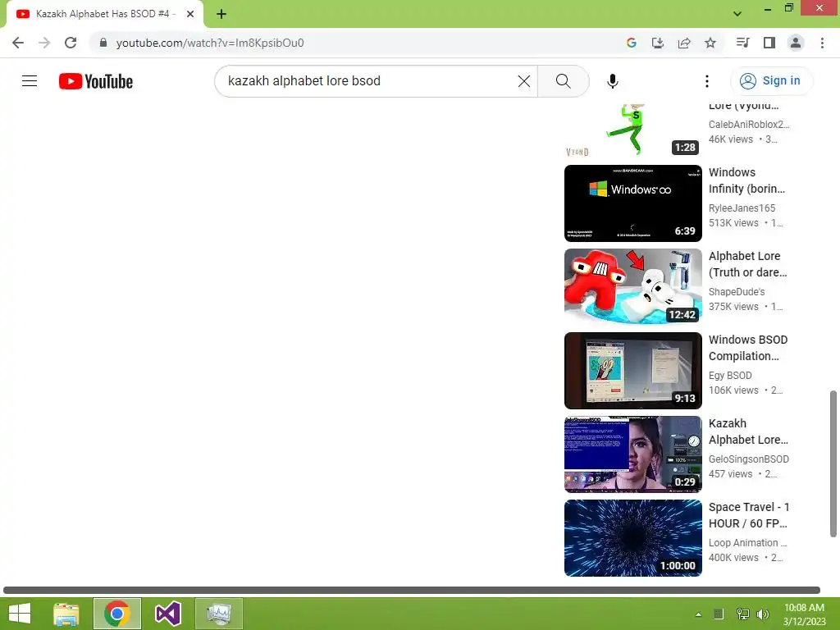The height and width of the screenshot is (630, 840).
Task: Reload the YouTube page
Action: (x=71, y=43)
